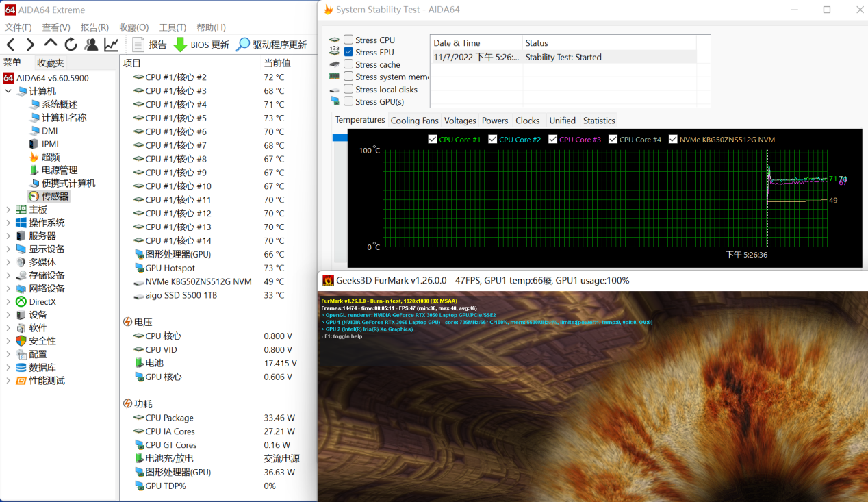868x502 pixels.
Task: Uncheck the Stress FPU checkbox
Action: coord(349,52)
